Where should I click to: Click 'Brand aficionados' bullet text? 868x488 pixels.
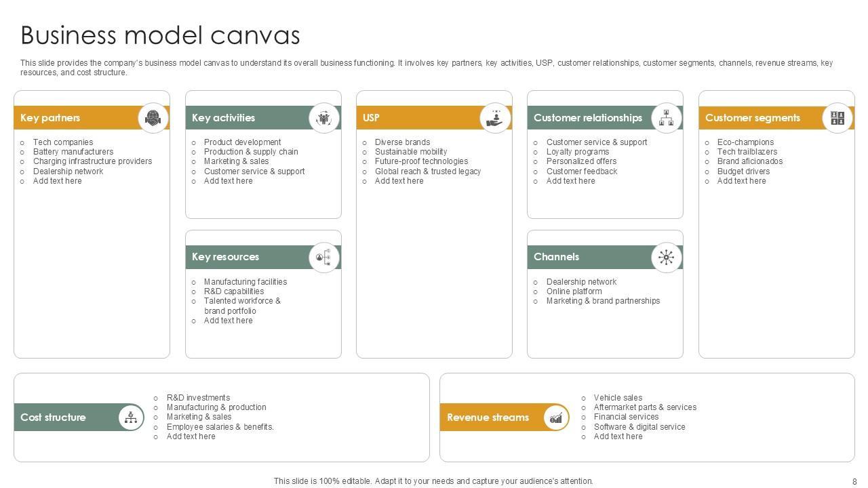(750, 161)
